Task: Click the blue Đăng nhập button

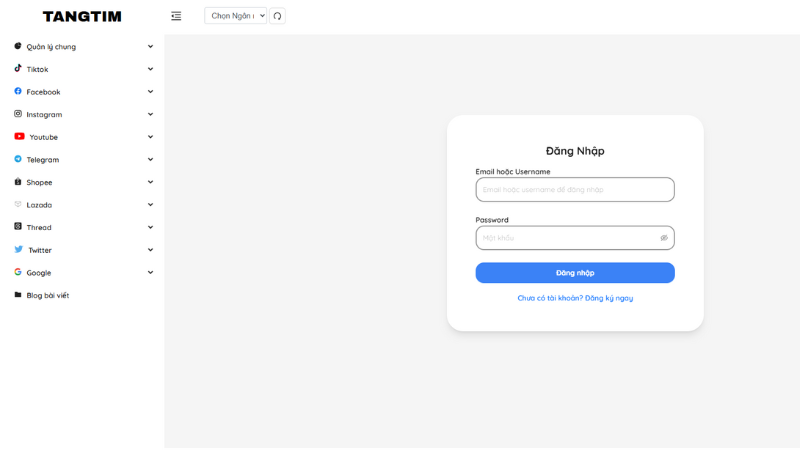Action: click(575, 273)
